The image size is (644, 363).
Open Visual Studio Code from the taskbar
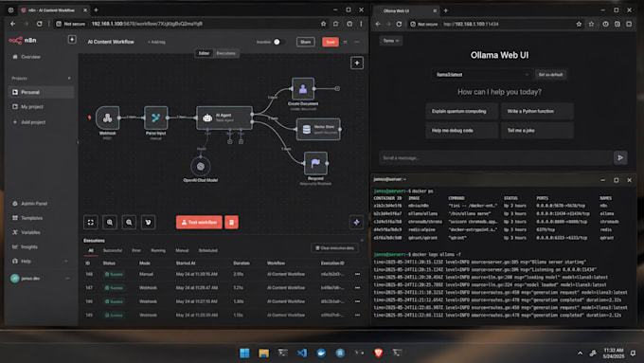point(302,353)
